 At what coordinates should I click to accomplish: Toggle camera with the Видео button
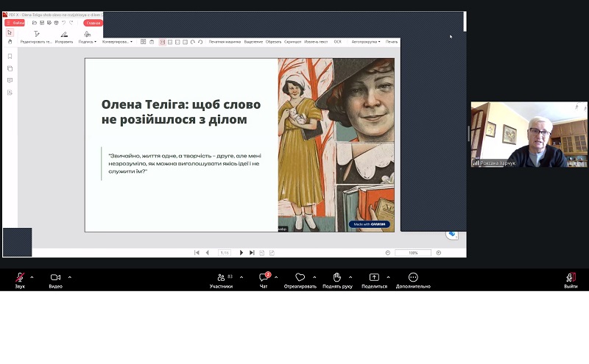(55, 278)
